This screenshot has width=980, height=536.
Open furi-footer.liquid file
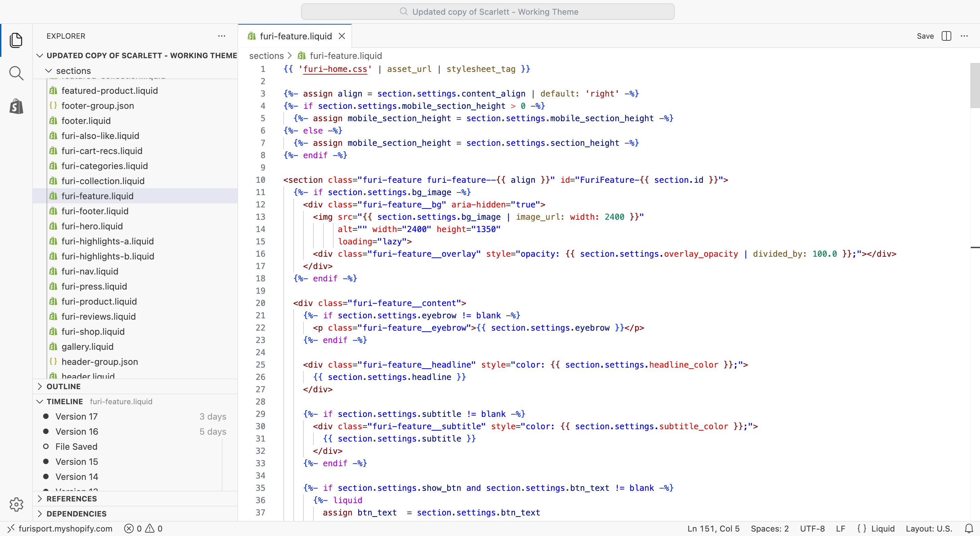pyautogui.click(x=136, y=211)
